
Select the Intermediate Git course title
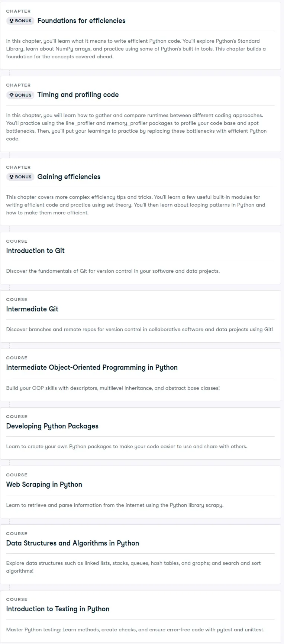pyautogui.click(x=32, y=309)
